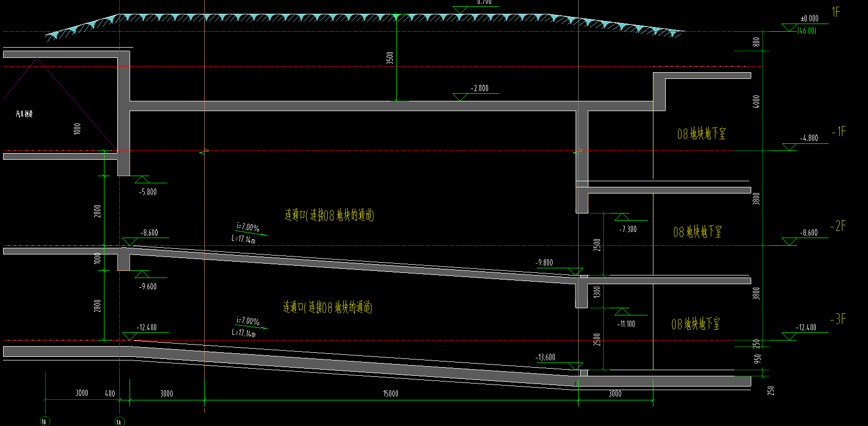Click the 08地块地下室 label beside -2F
This screenshot has width=868, height=426.
point(697,232)
